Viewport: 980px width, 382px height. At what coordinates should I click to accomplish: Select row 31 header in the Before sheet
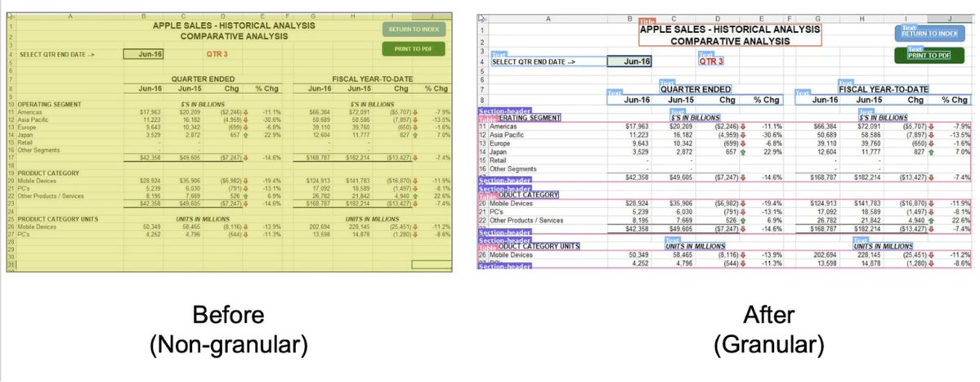pos(11,265)
